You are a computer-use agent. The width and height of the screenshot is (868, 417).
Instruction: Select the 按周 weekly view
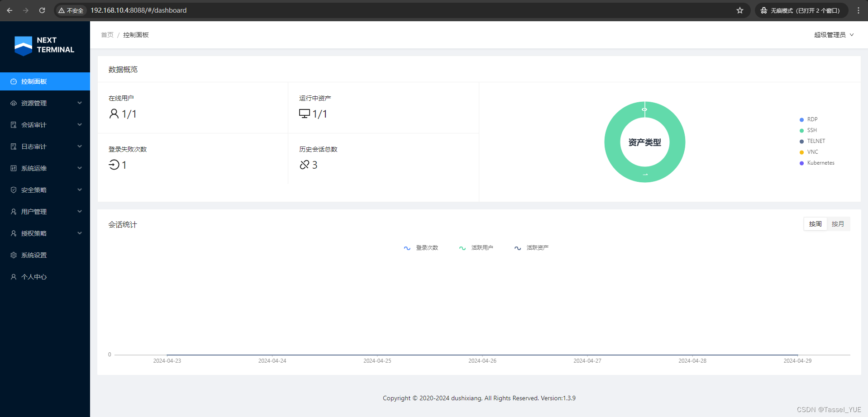[x=815, y=223]
